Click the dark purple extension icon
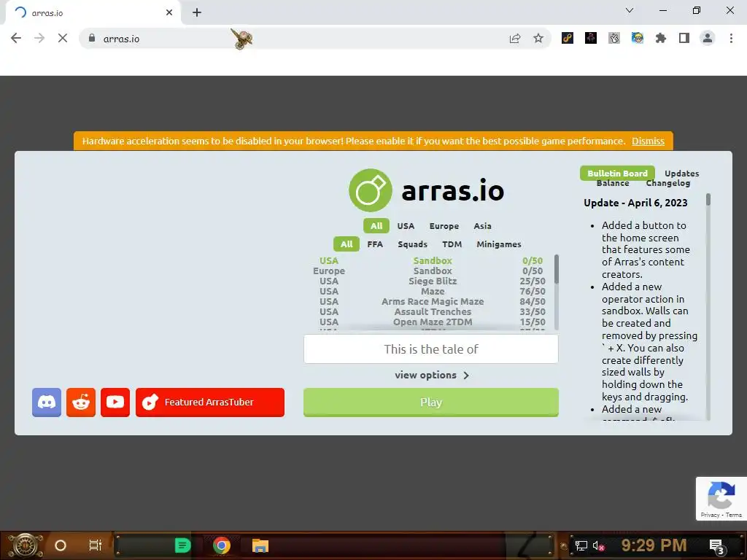Viewport: 747px width, 560px height. (x=591, y=38)
